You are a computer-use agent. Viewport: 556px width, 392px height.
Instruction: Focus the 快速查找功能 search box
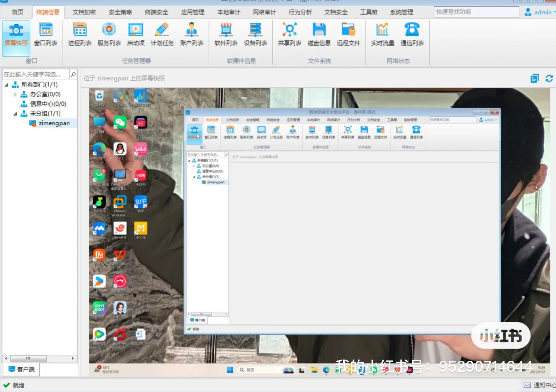pos(476,12)
